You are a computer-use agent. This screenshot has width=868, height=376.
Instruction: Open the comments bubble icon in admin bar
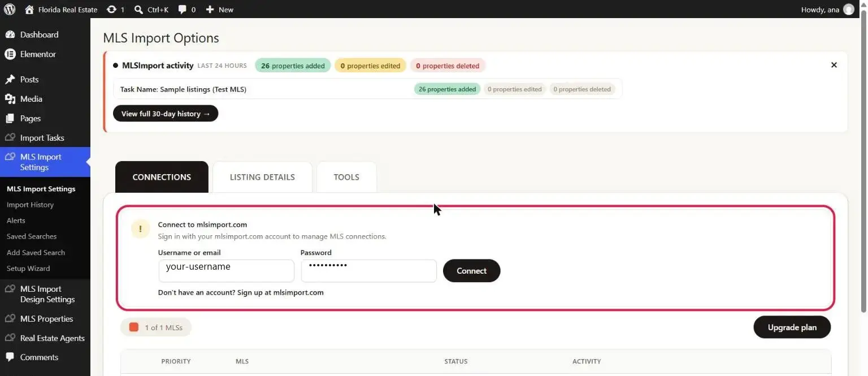(183, 10)
